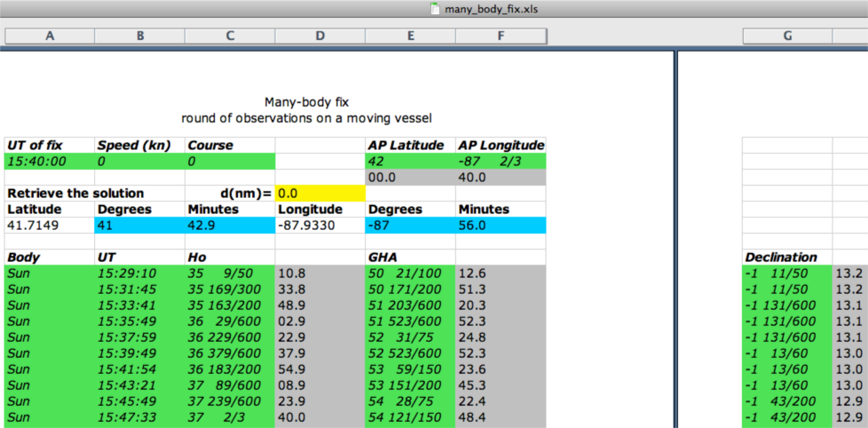This screenshot has height=428, width=868.
Task: Select column G header in right pane
Action: click(x=787, y=36)
